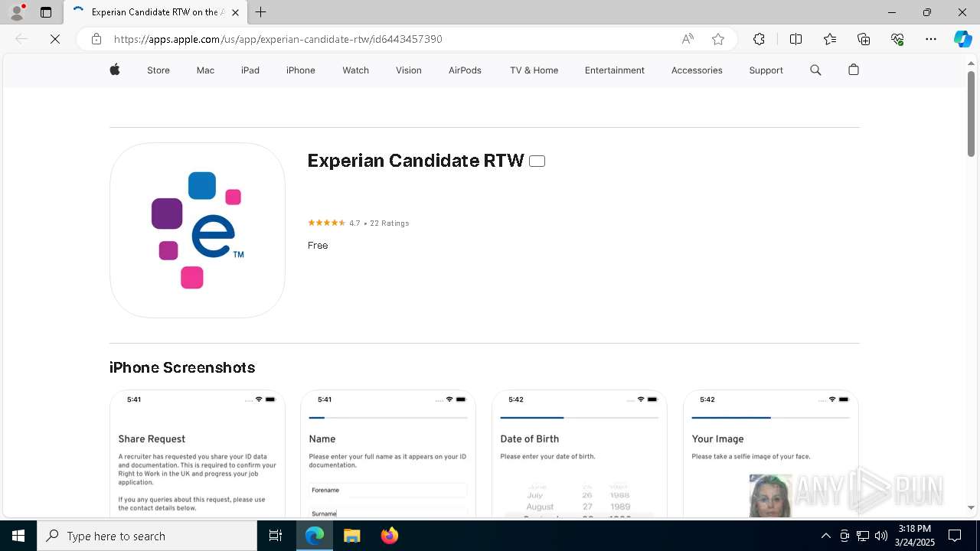980x551 pixels.
Task: Click the browser back arrow
Action: 21,39
